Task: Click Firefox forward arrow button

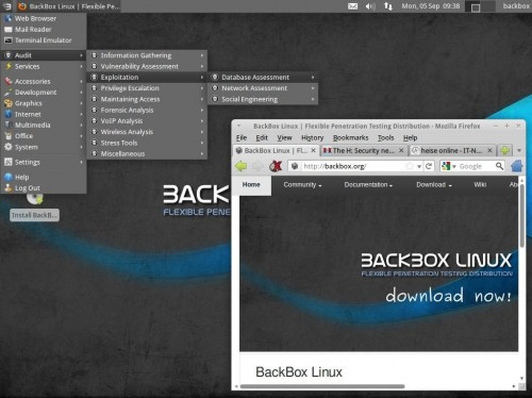Action: click(x=258, y=166)
